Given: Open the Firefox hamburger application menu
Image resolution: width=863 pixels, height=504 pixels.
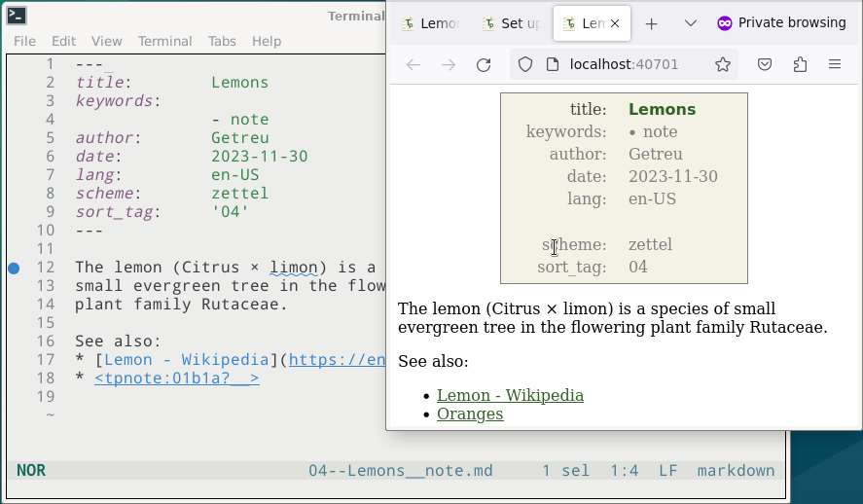Looking at the screenshot, I should (835, 65).
